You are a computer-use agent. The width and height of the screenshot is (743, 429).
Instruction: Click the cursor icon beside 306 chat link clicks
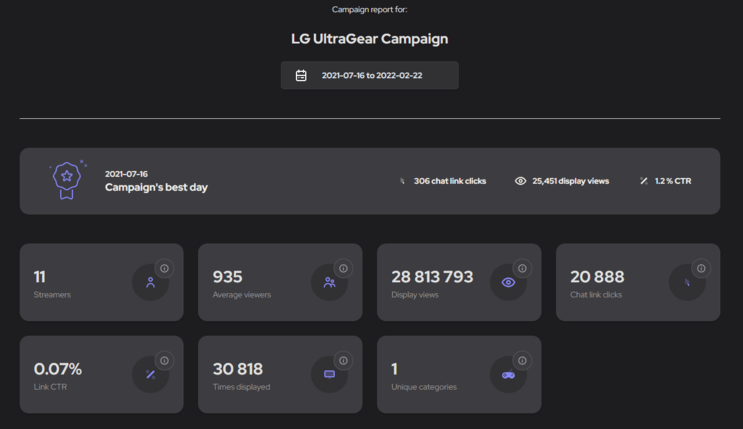[402, 181]
